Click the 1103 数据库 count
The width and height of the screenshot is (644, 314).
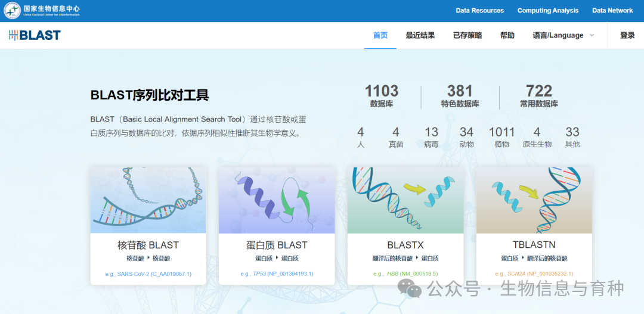click(x=382, y=97)
